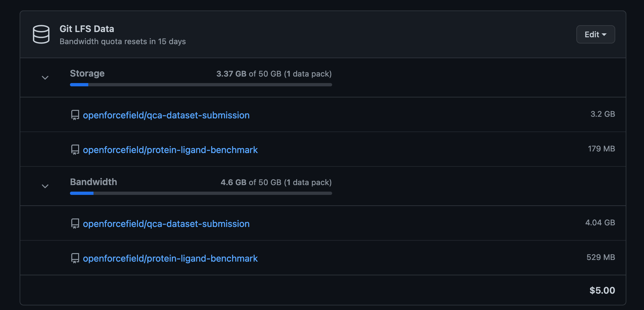This screenshot has width=644, height=310.
Task: Click the Git LFS Data database icon
Action: [x=41, y=34]
